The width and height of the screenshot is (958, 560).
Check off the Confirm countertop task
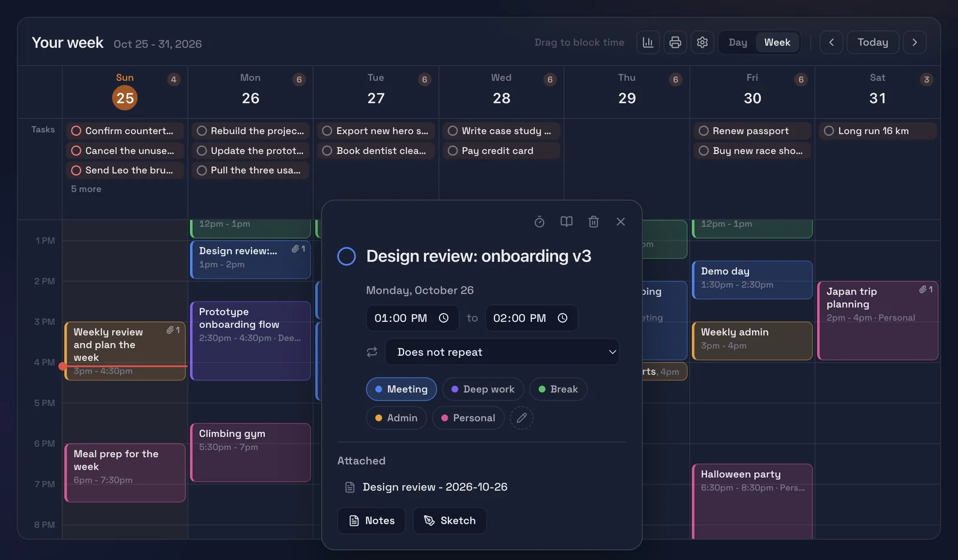76,131
